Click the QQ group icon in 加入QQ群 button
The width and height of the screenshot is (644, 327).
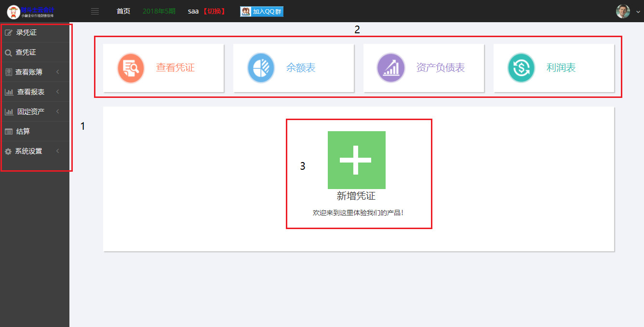246,12
